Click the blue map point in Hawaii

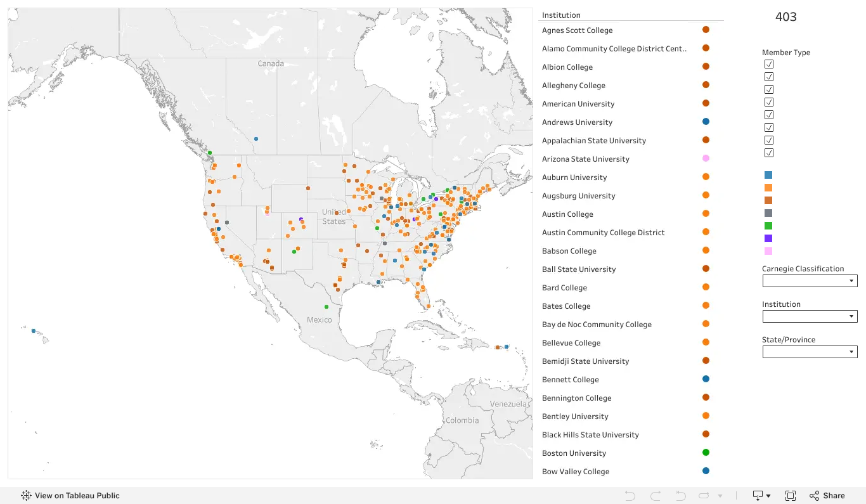(34, 331)
